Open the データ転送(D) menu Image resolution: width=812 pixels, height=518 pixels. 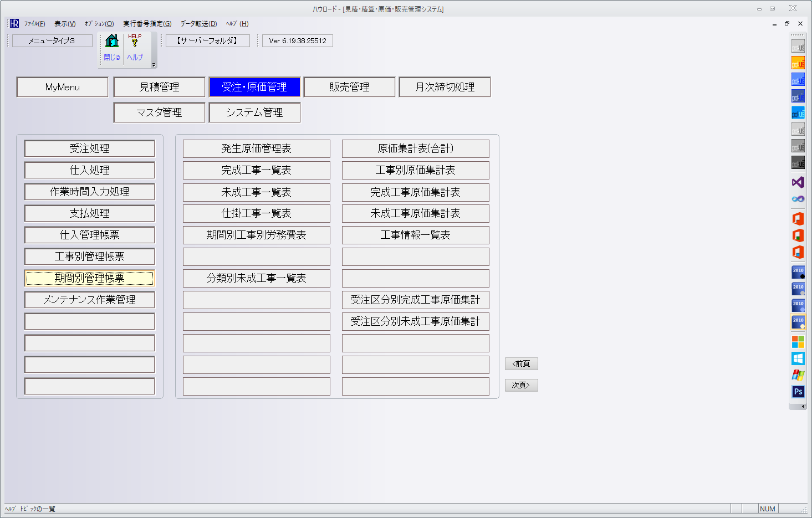(198, 24)
